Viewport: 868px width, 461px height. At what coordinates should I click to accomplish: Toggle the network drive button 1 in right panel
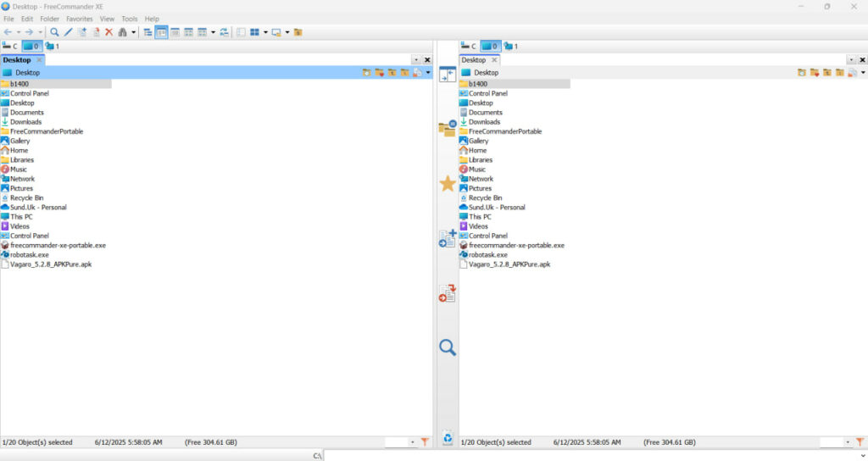(x=510, y=46)
